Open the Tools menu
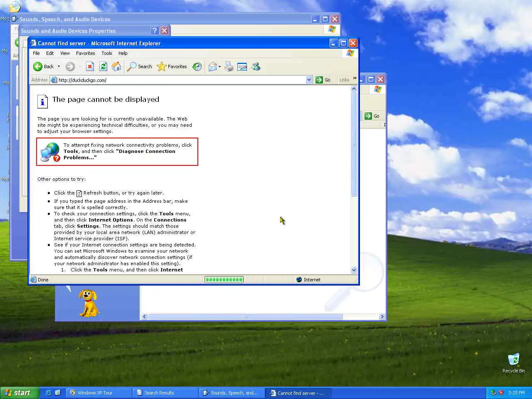 click(x=107, y=53)
